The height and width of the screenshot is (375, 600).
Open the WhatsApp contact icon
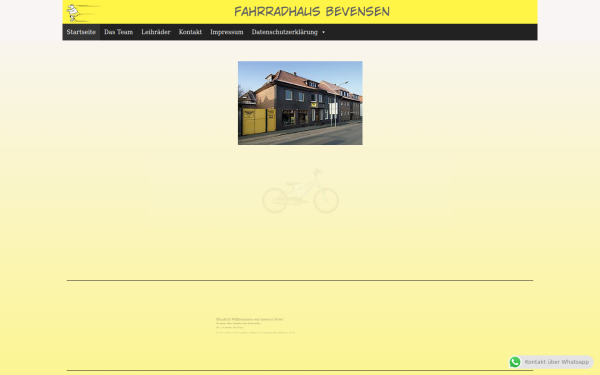click(515, 362)
